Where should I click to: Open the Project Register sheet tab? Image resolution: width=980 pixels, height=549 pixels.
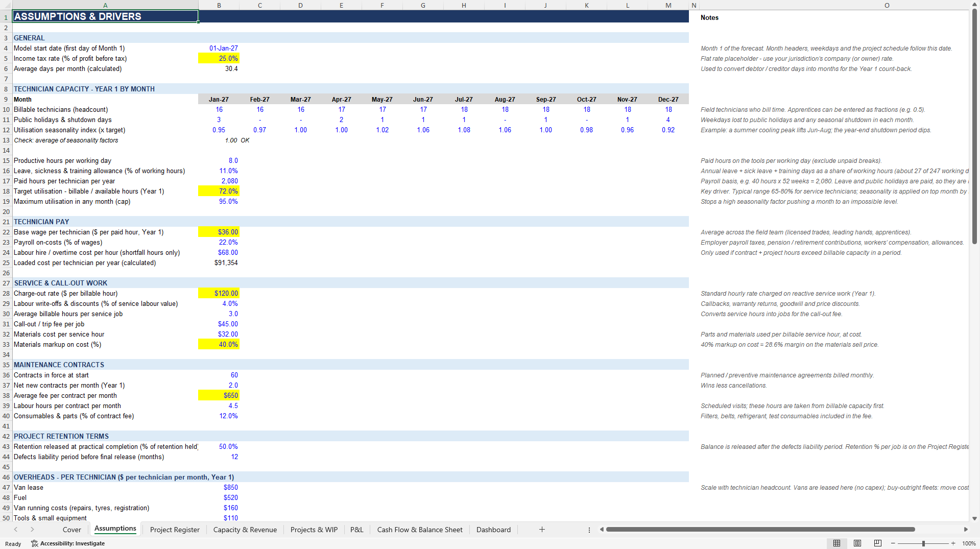[175, 530]
